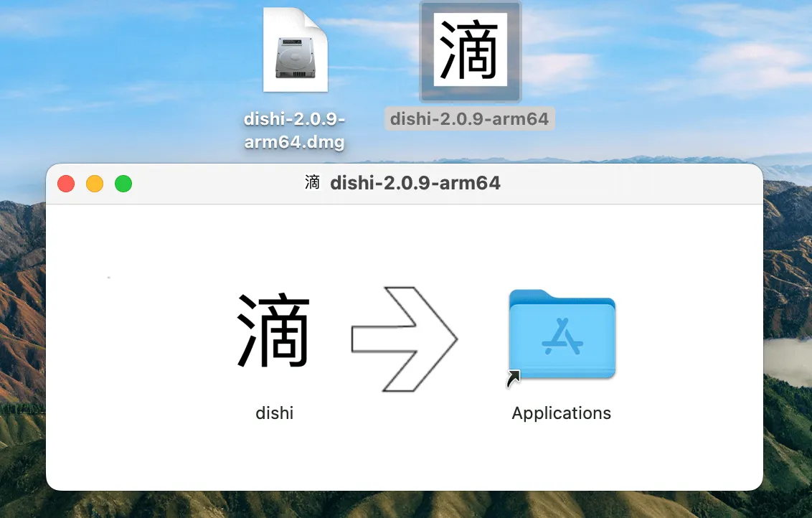Click the Applications label under the folder
This screenshot has height=518, width=812.
click(x=562, y=413)
